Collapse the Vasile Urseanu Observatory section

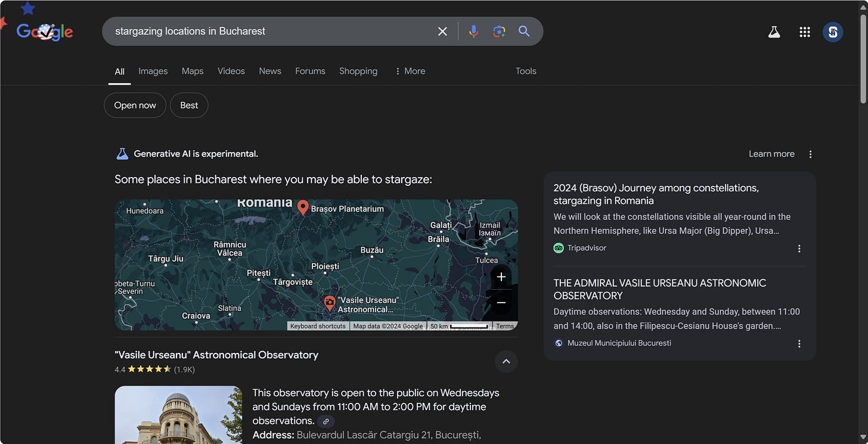[x=506, y=361]
